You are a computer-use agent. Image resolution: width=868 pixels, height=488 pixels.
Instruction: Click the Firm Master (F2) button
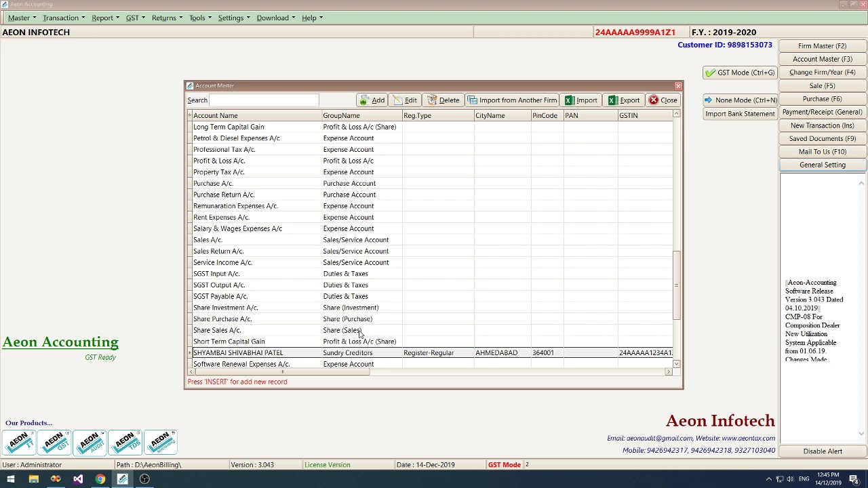pyautogui.click(x=822, y=46)
